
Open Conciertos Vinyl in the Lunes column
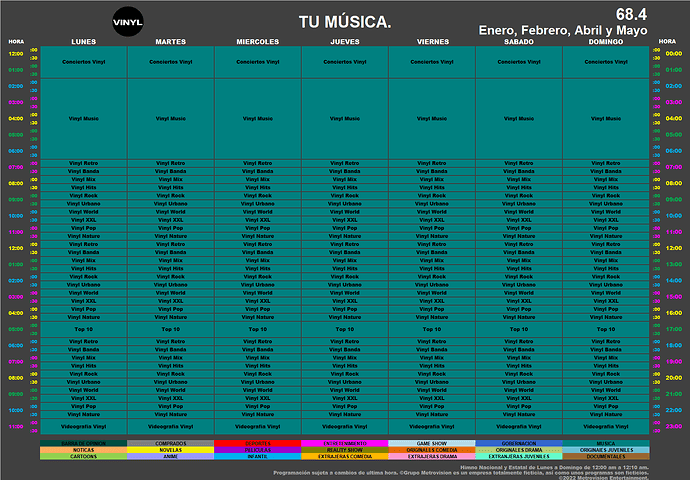click(x=84, y=62)
